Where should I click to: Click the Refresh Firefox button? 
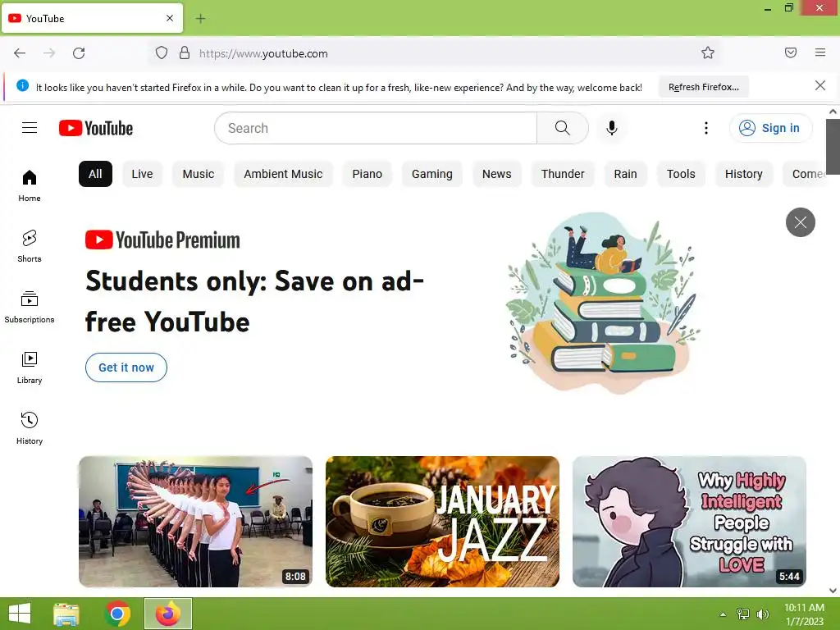tap(703, 87)
